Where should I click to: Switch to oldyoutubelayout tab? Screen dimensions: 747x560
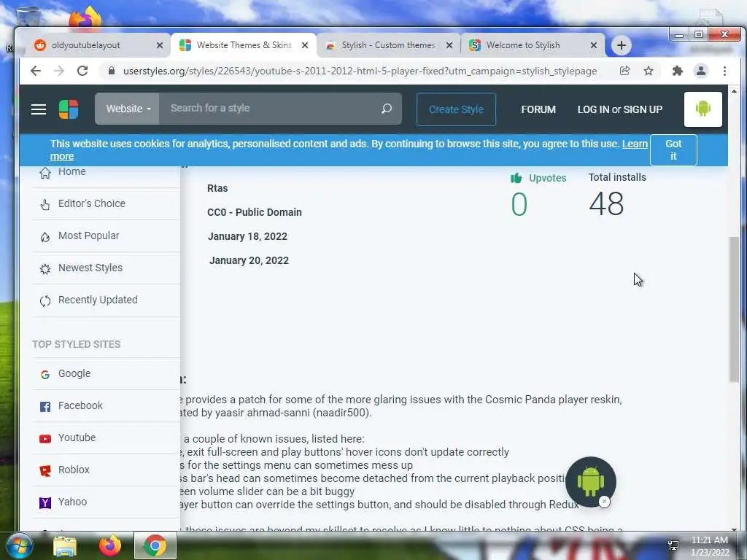98,45
